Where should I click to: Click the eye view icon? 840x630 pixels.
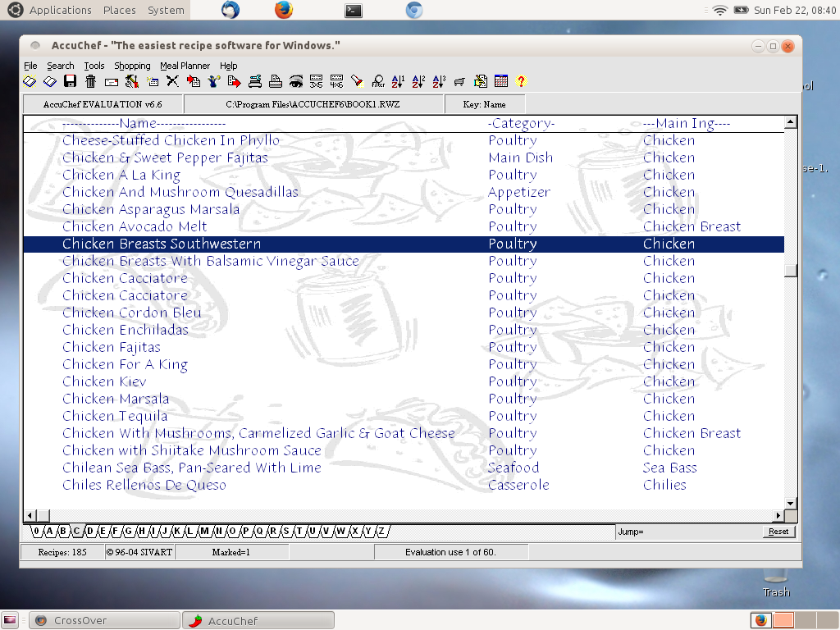click(x=296, y=81)
